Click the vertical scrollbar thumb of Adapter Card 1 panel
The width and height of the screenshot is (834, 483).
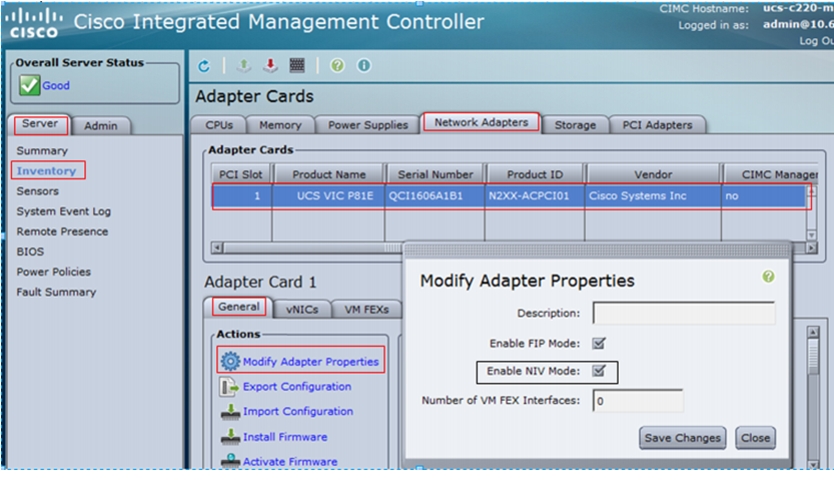[813, 357]
